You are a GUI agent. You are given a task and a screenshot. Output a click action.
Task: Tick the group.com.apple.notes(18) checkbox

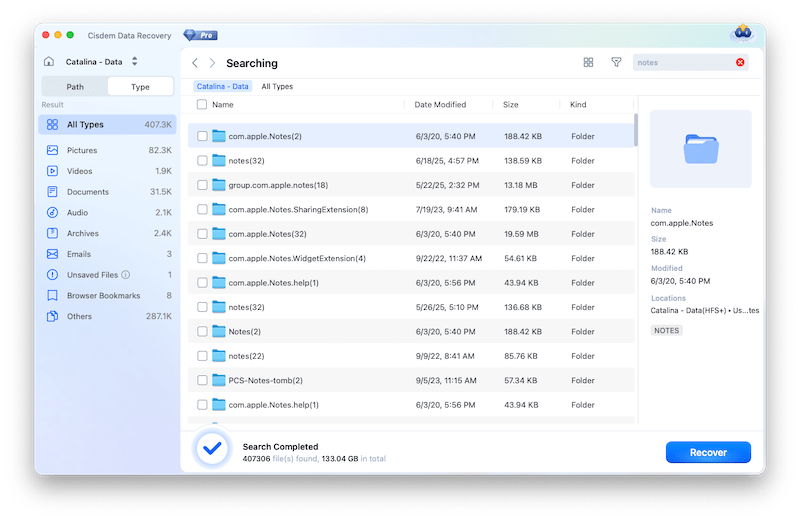[202, 185]
